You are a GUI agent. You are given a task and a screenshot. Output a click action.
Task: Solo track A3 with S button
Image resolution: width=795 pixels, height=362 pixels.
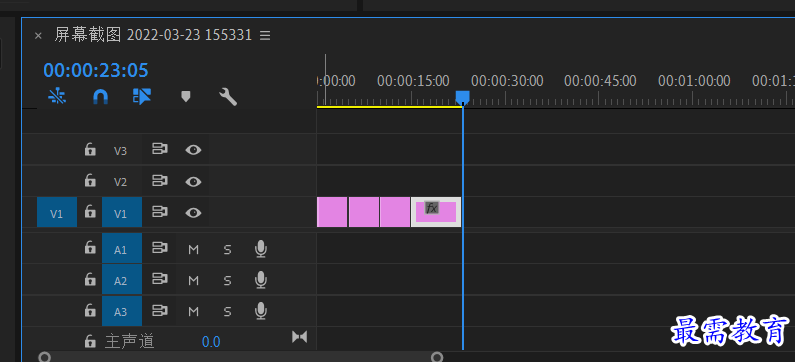[x=227, y=312]
